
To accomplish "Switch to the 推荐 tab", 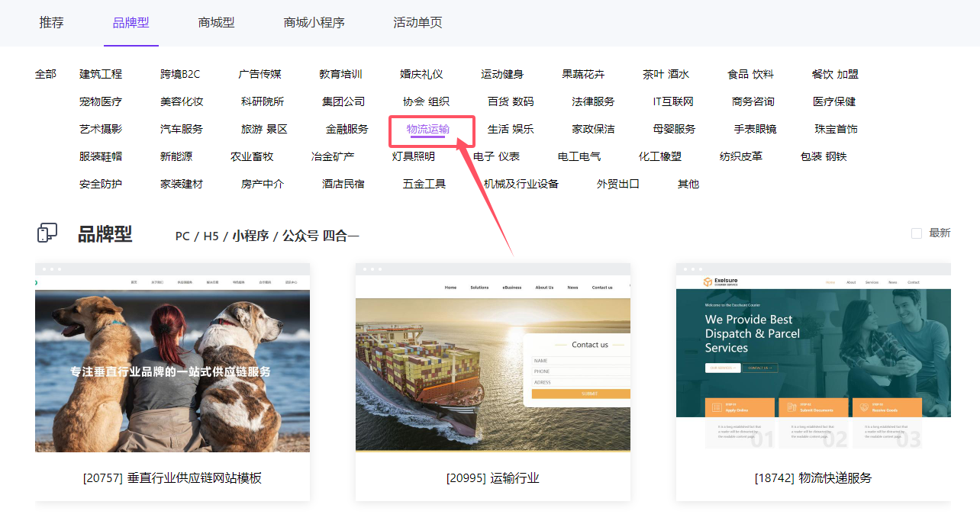I will click(x=52, y=23).
